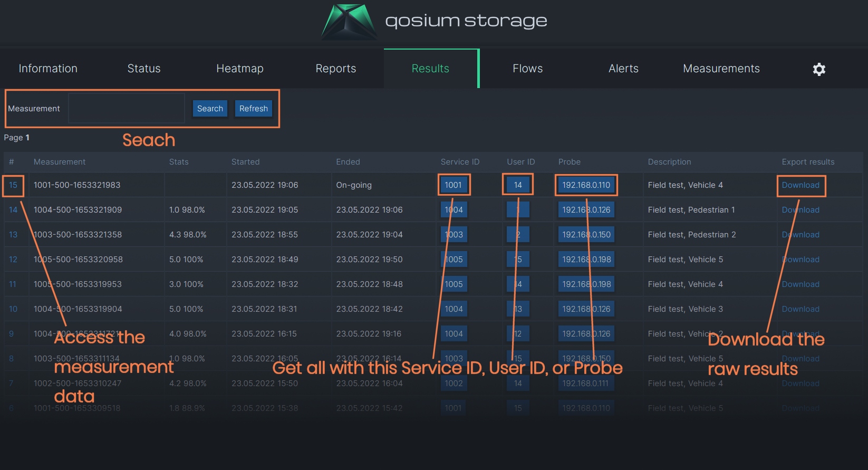This screenshot has width=868, height=470.
Task: Focus the Measurement search input field
Action: pyautogui.click(x=127, y=109)
